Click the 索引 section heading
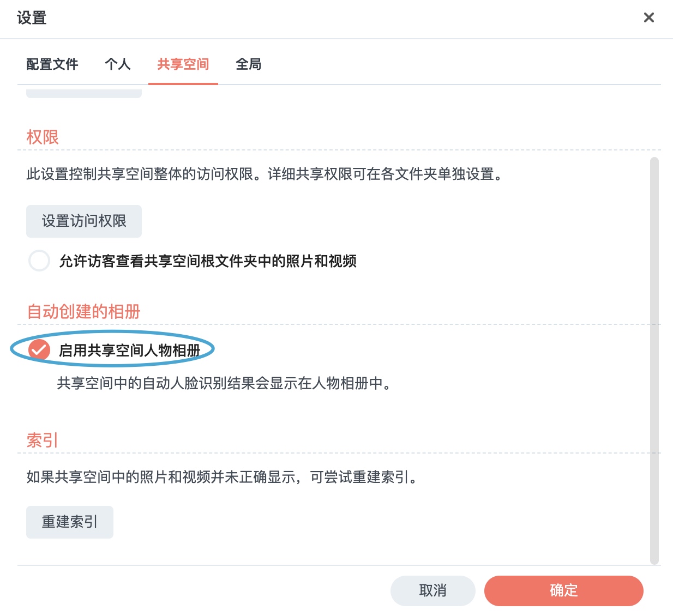The height and width of the screenshot is (616, 673). [43, 440]
